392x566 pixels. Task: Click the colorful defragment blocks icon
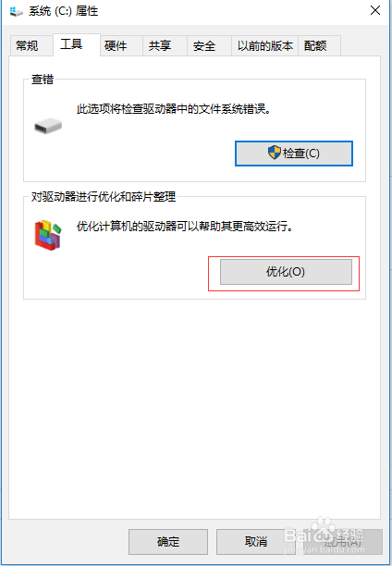coord(48,235)
